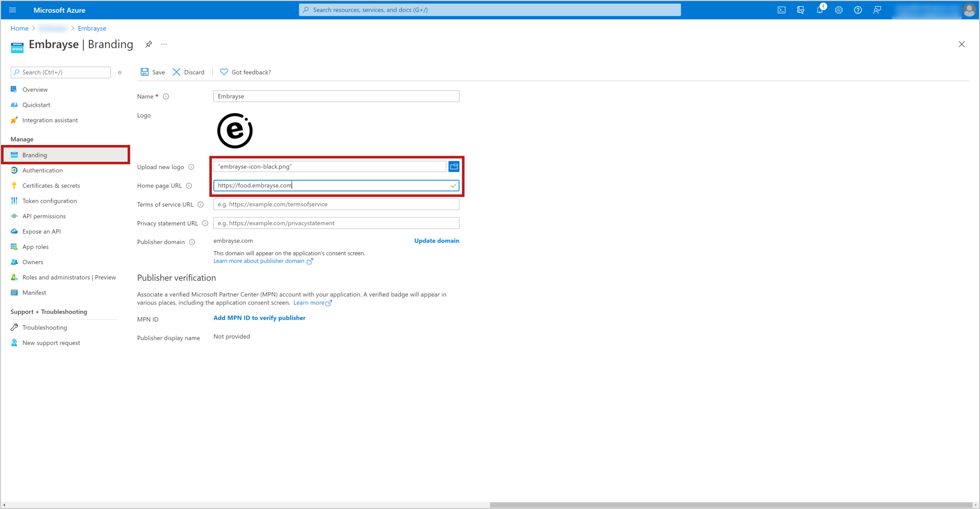The image size is (980, 509).
Task: Open the notifications bell icon
Action: point(820,10)
